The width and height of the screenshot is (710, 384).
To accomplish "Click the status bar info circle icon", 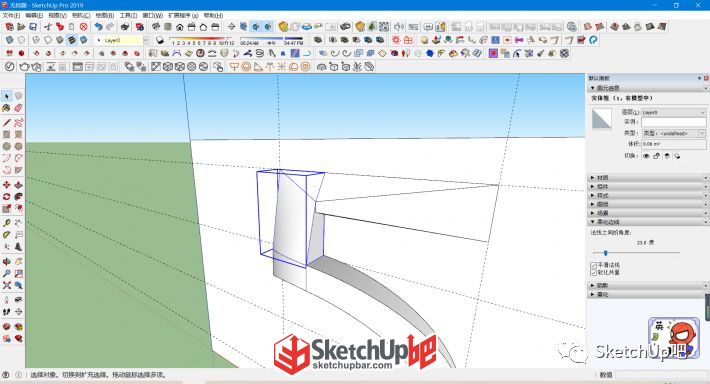I will [x=19, y=375].
